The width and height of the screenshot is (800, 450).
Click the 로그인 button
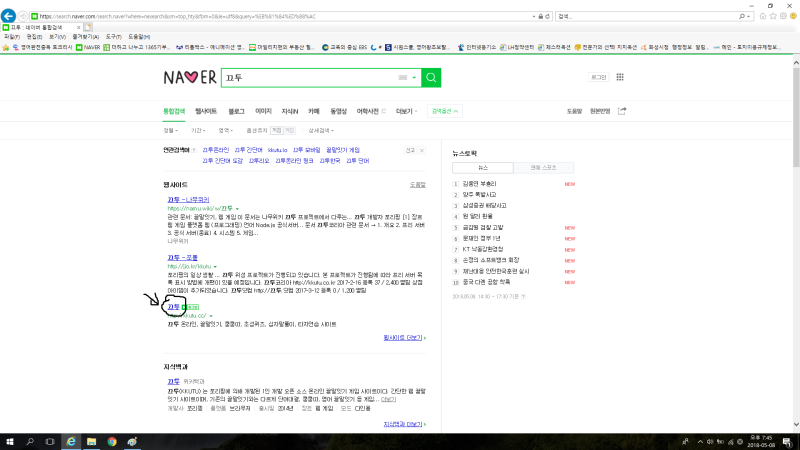(x=598, y=77)
